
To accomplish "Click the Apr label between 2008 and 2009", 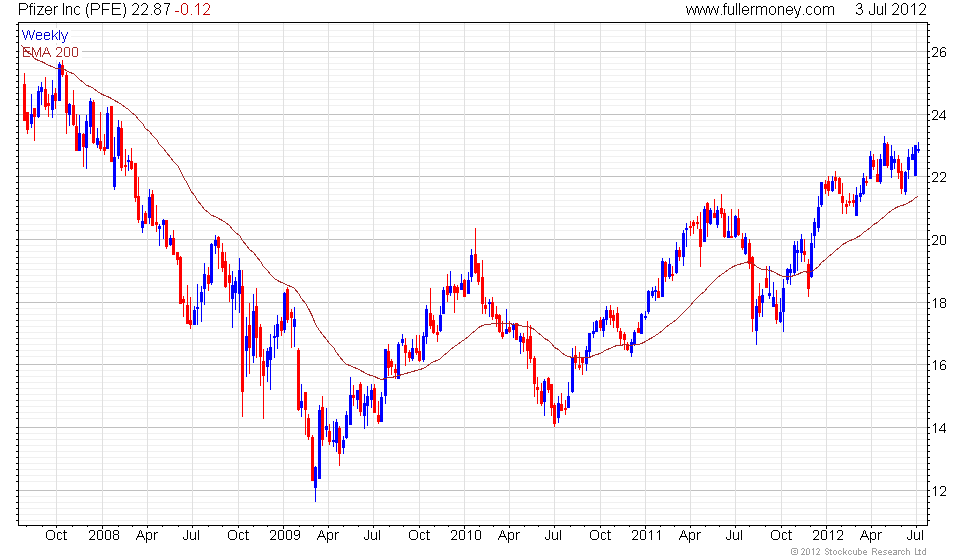I will click(147, 535).
